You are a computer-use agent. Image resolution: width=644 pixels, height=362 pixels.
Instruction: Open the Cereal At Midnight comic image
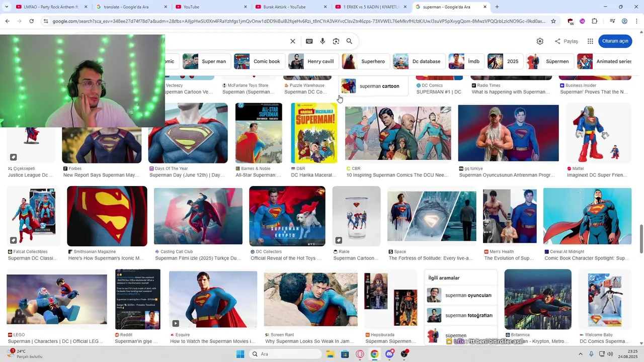[587, 216]
